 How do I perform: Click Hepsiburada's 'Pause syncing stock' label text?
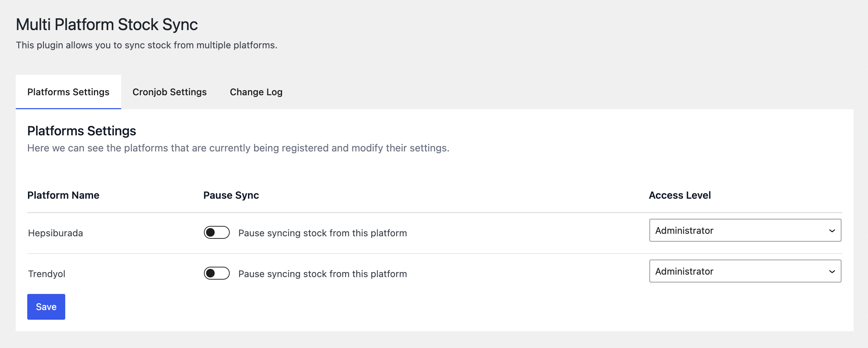(323, 233)
